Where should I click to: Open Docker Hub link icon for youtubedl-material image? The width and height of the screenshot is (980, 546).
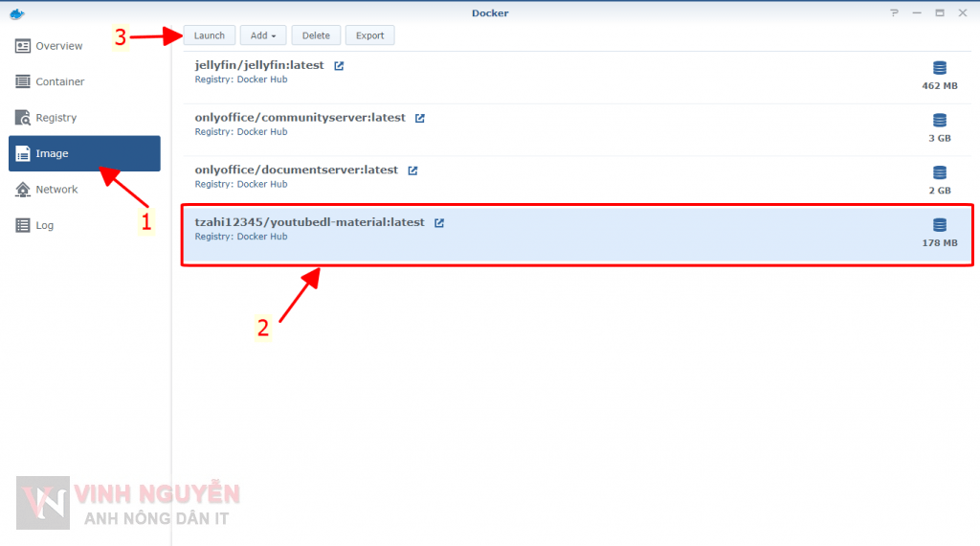pos(439,223)
